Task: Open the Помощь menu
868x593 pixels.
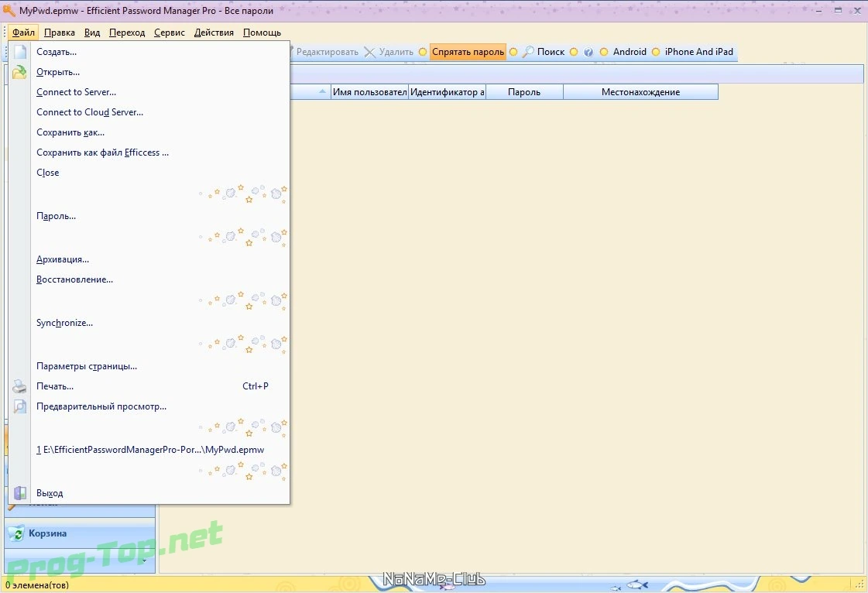Action: click(x=262, y=33)
